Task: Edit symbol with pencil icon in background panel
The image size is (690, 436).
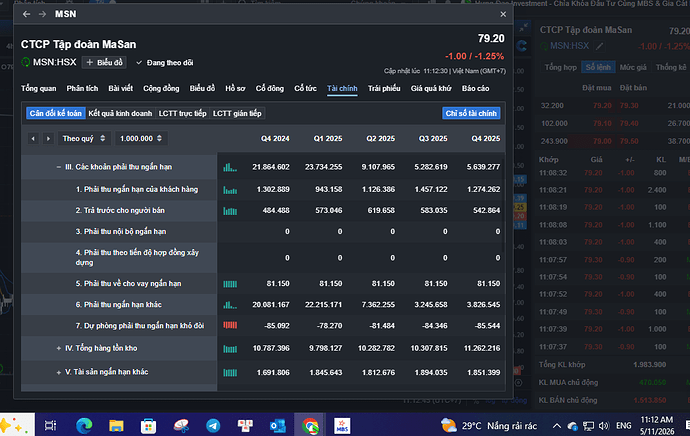Action: (599, 46)
